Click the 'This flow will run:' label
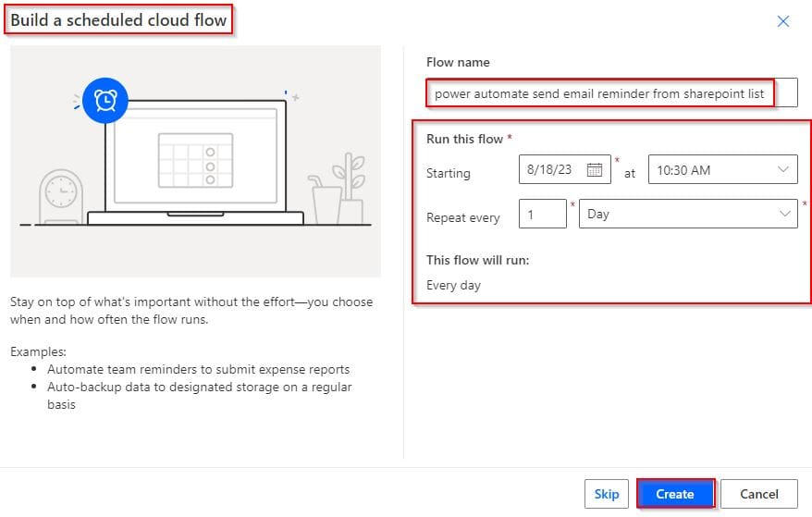Viewport: 812px width, 517px height. (477, 260)
